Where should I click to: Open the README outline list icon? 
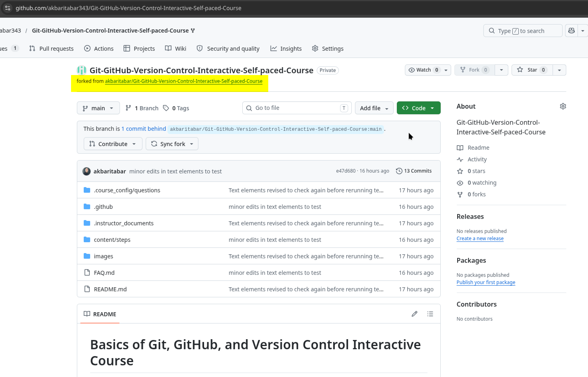(x=430, y=314)
